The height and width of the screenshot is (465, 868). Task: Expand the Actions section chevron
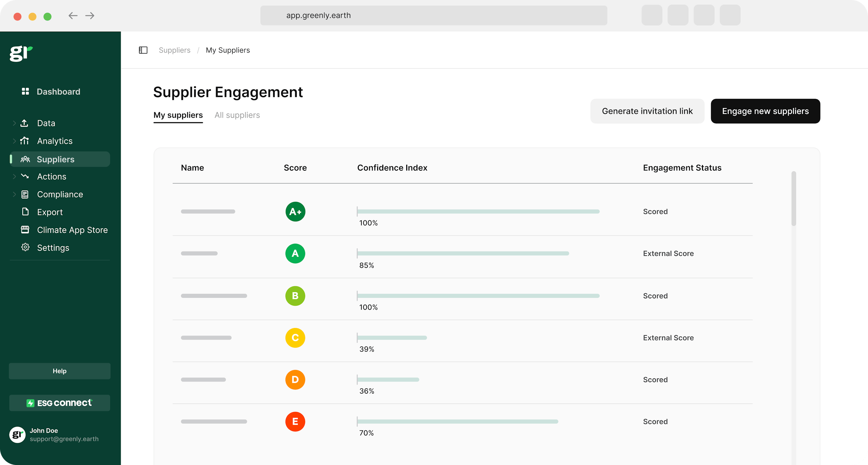pos(14,176)
